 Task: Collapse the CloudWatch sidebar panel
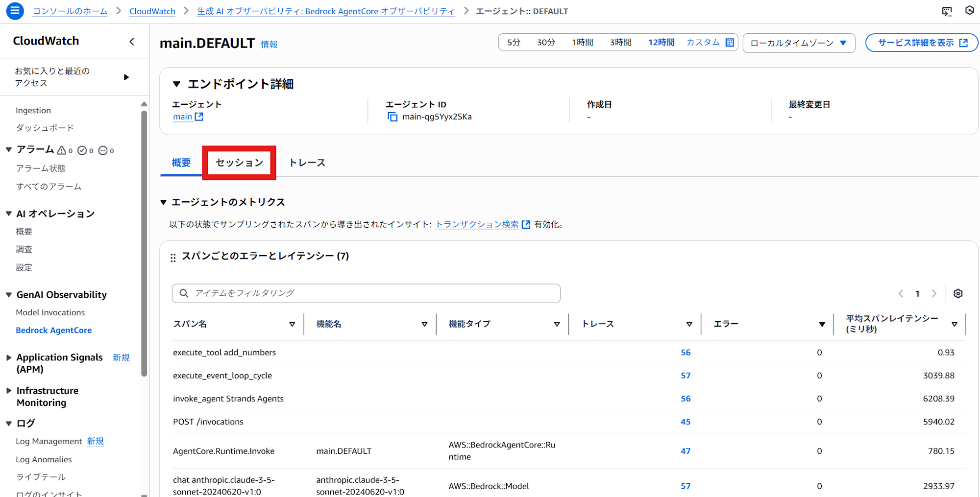tap(131, 42)
